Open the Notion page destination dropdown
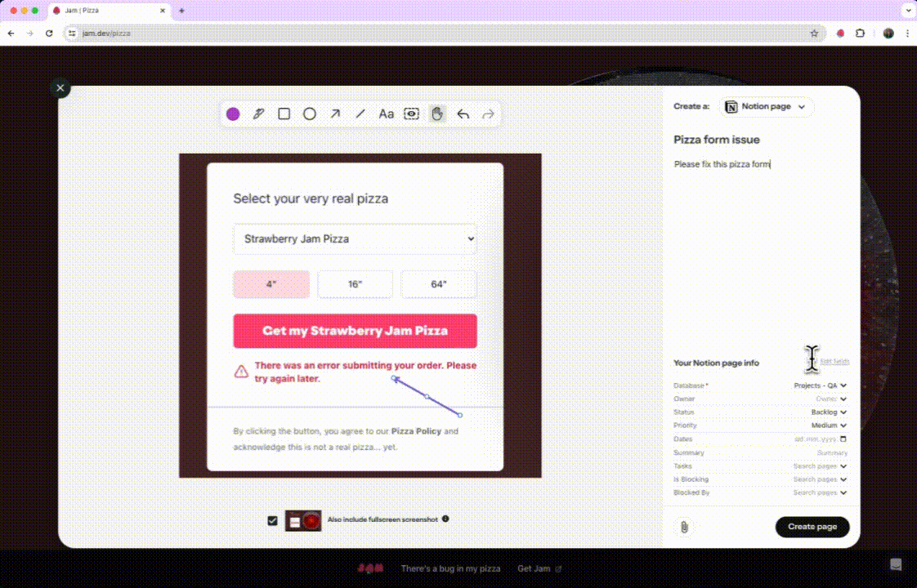 766,107
